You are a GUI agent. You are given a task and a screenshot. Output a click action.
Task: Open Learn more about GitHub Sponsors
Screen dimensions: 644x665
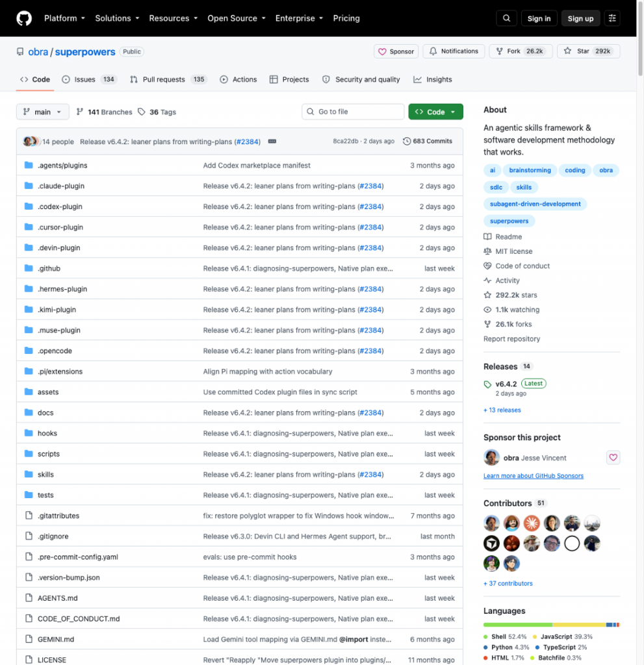click(533, 476)
